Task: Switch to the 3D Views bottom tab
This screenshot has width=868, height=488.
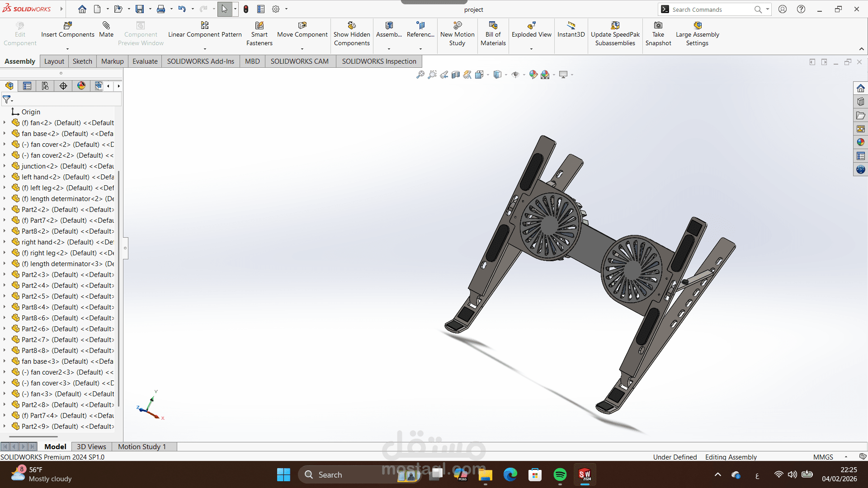Action: pos(91,446)
